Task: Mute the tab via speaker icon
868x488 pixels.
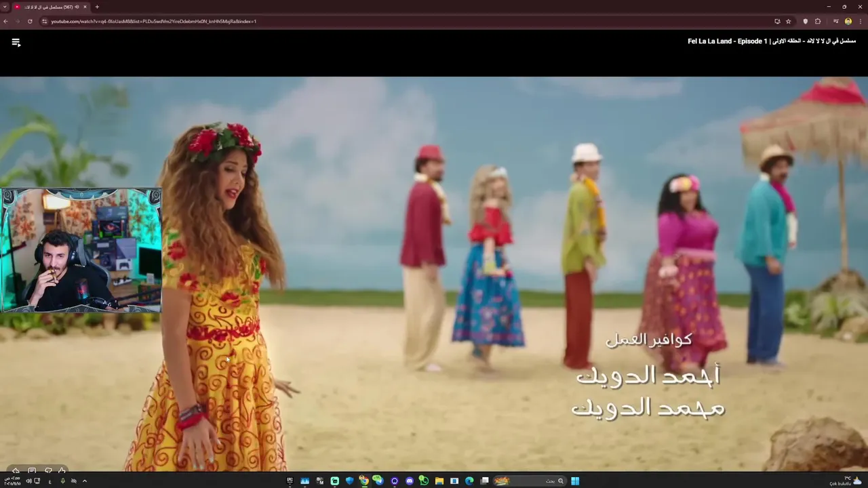Action: point(77,7)
